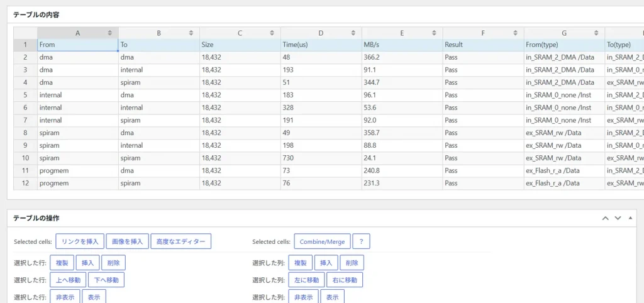Select cell with value 24.1
This screenshot has width=644, height=303.
pos(402,158)
